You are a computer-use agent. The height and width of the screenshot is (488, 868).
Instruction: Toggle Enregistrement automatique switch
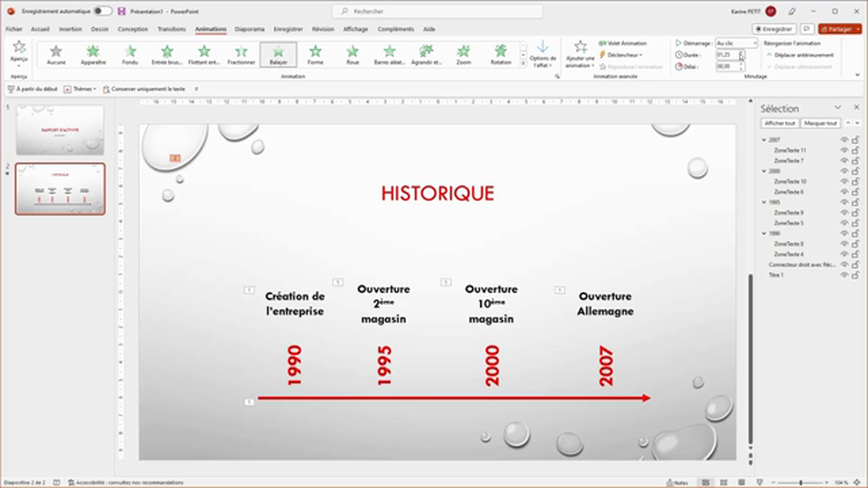pos(103,12)
